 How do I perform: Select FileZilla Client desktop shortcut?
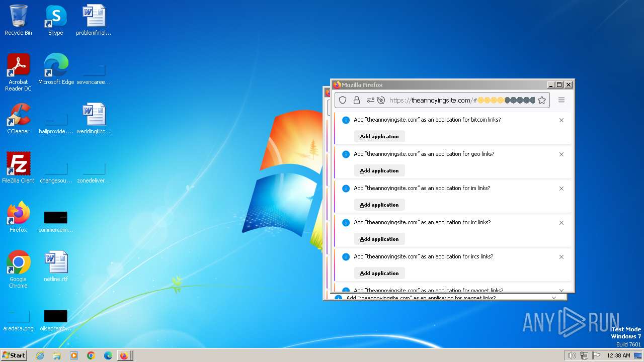[18, 168]
